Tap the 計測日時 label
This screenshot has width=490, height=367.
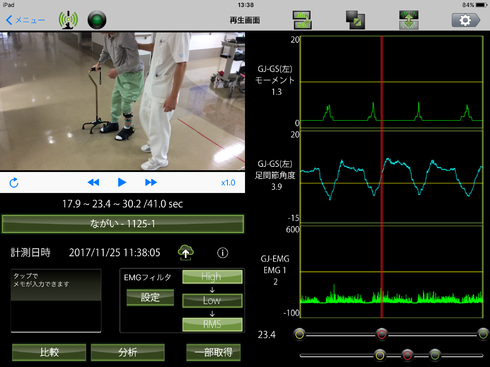click(x=30, y=253)
